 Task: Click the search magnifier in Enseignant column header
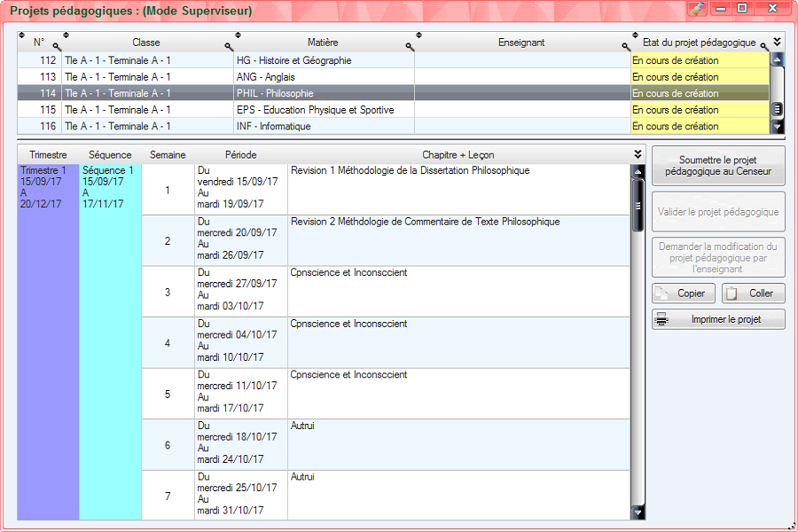point(626,47)
